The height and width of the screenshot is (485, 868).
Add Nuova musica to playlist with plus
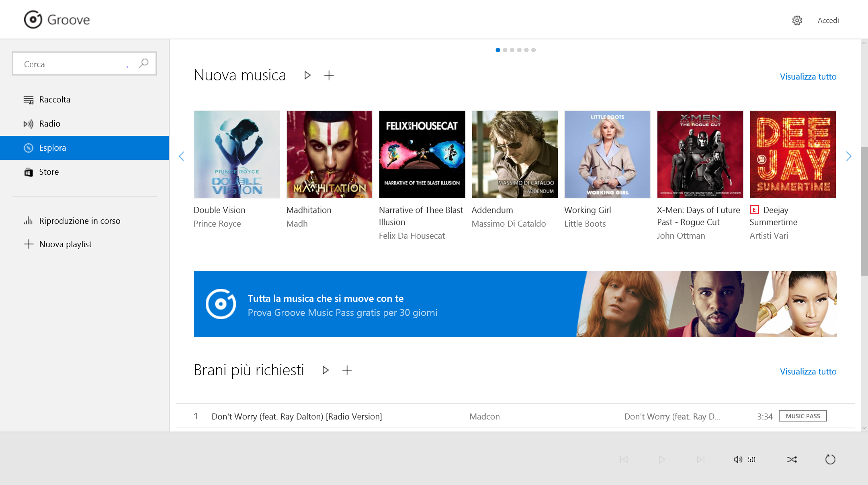tap(329, 75)
